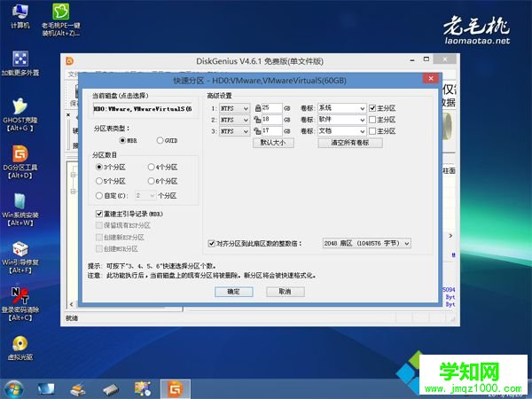This screenshot has height=399, width=532.
Task: Open the colorful tools icon in taskbar
Action: (143, 389)
